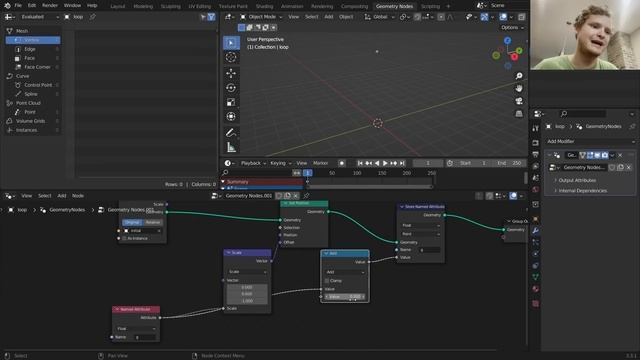Open the Material properties tab
This screenshot has height=360, width=640.
coord(536,289)
